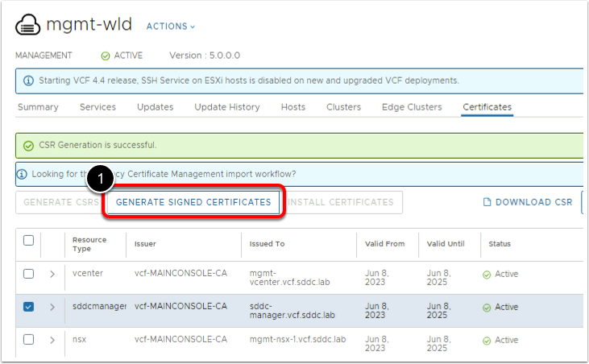589x364 pixels.
Task: Click the vcenter resource type cell
Action: click(x=88, y=273)
